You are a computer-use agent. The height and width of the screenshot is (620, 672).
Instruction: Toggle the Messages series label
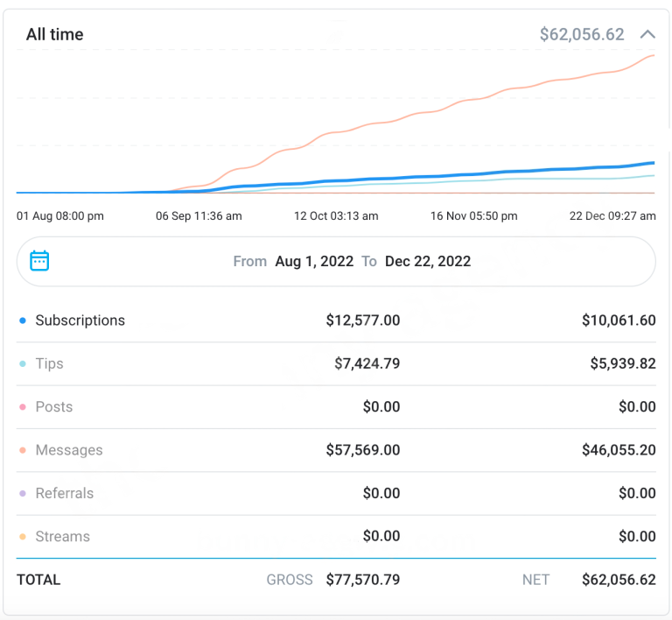coord(68,450)
